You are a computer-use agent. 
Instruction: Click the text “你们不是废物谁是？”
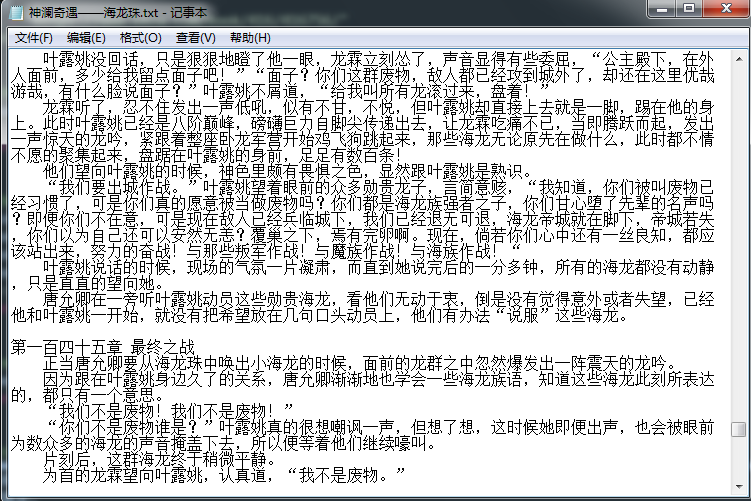click(x=131, y=427)
